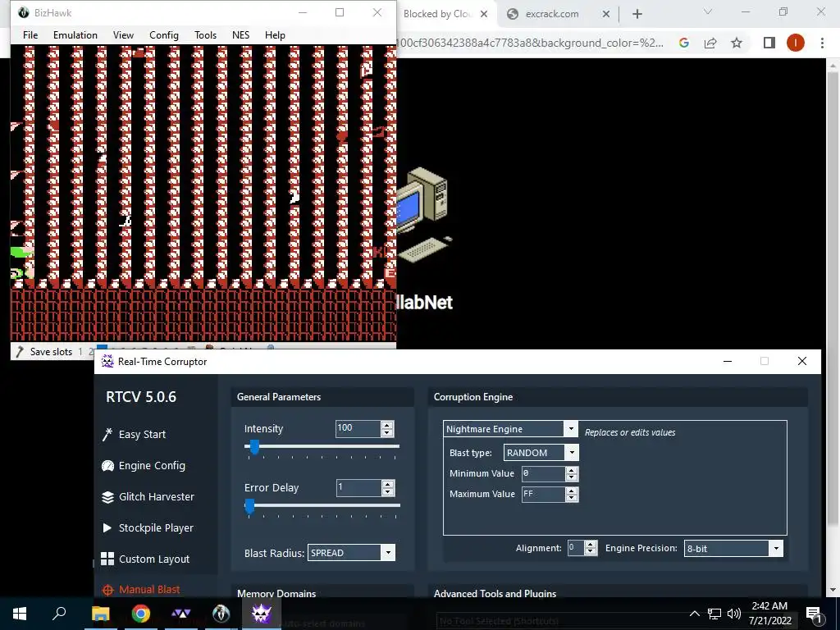Click the Intensity slider handle

tap(254, 446)
